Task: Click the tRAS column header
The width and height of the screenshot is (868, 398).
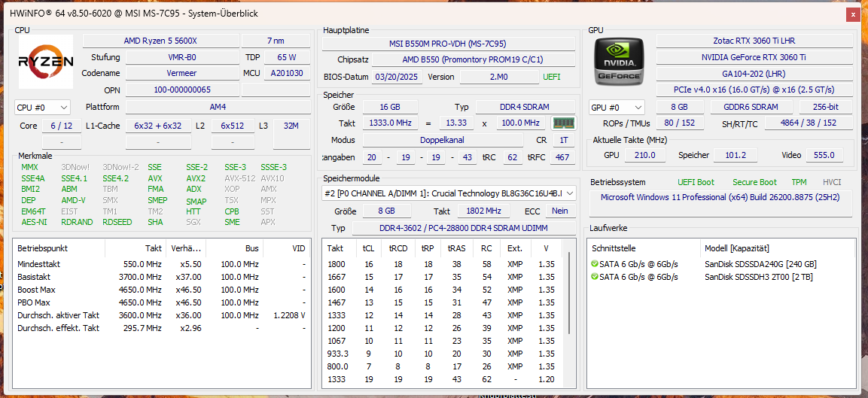Action: (457, 248)
